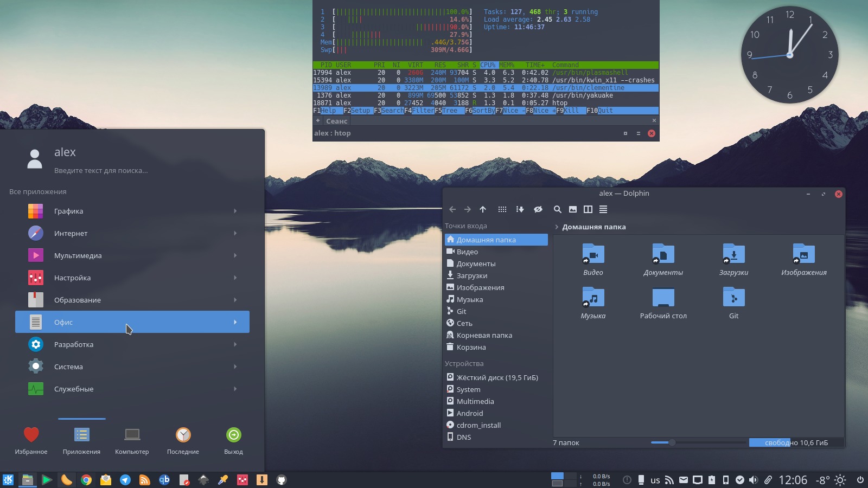Toggle split view in Dolphin toolbar

click(588, 209)
